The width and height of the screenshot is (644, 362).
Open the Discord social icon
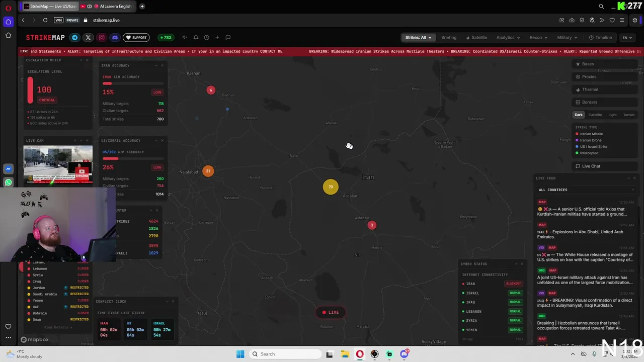115,37
